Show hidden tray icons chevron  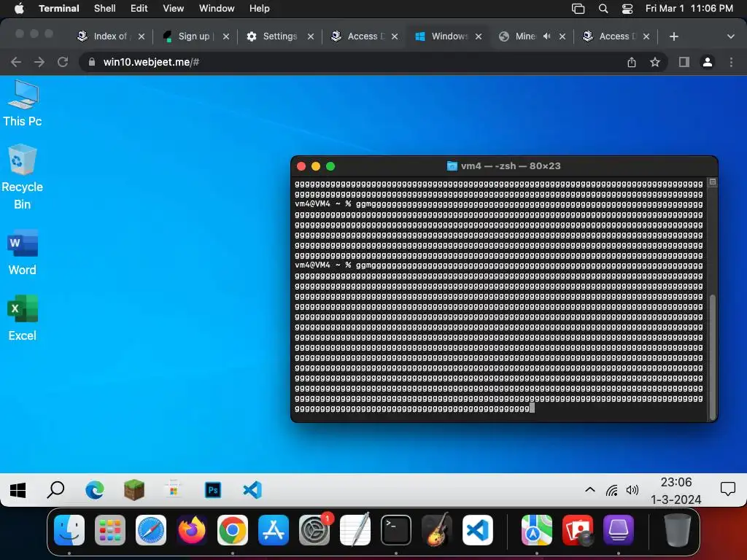click(x=589, y=490)
